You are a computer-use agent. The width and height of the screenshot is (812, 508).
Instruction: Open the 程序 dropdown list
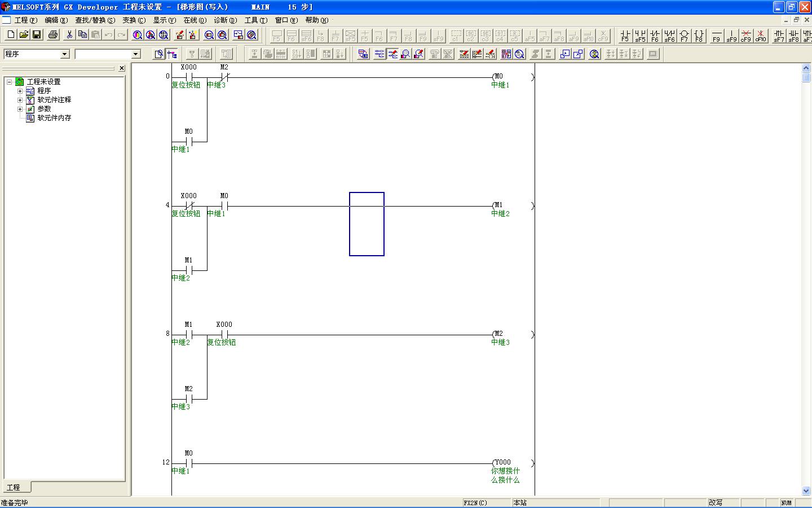[64, 54]
